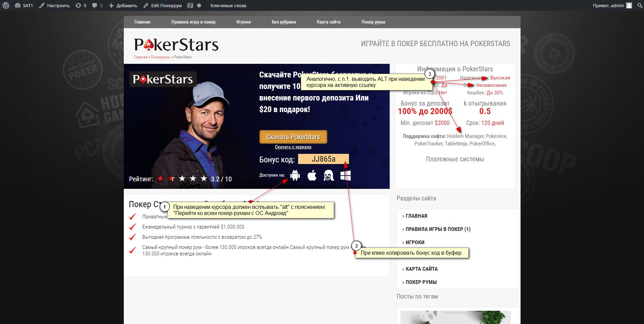The image size is (644, 324).
Task: Click the Apple platform icon
Action: [x=312, y=175]
